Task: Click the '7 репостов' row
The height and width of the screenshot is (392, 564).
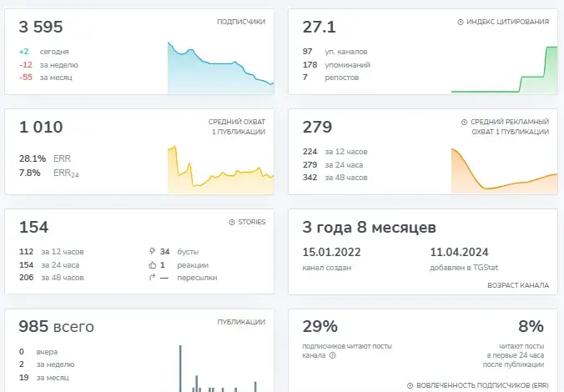Action: tap(330, 78)
